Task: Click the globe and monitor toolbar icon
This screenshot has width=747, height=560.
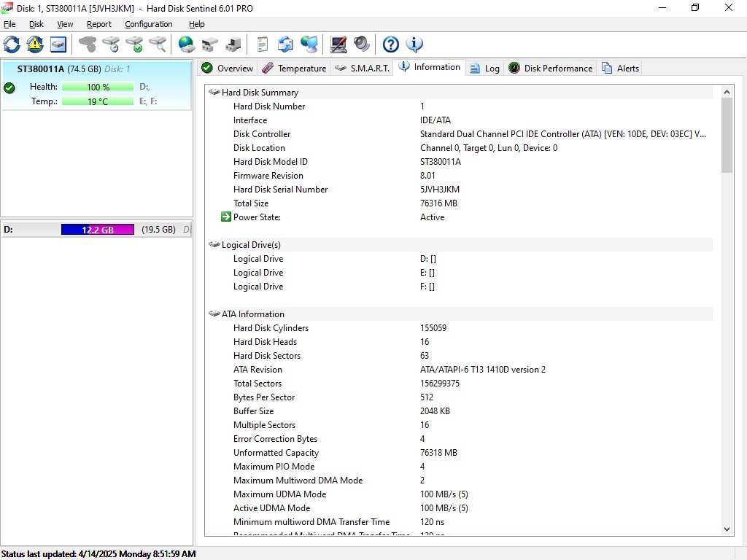Action: coord(309,44)
